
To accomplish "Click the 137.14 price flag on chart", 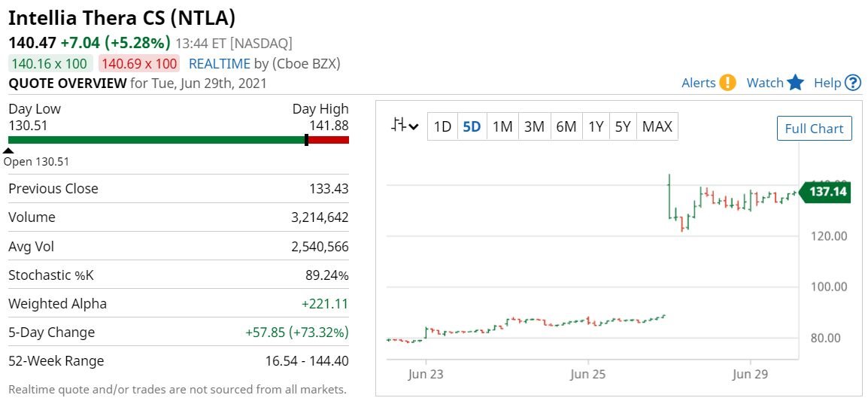I will click(x=826, y=192).
